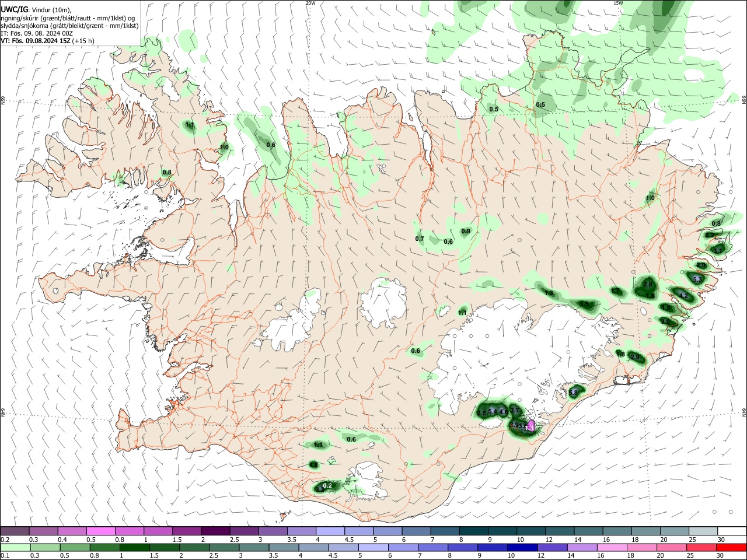Pick the red 25 mm rain legend swatch
Image resolution: width=747 pixels, height=560 pixels.
[x=701, y=547]
